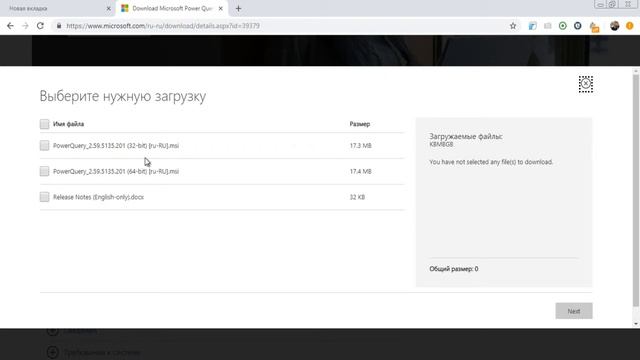Switch to the Download Microsoft Power Query tab
Image resolution: width=640 pixels, height=360 pixels.
(172, 8)
